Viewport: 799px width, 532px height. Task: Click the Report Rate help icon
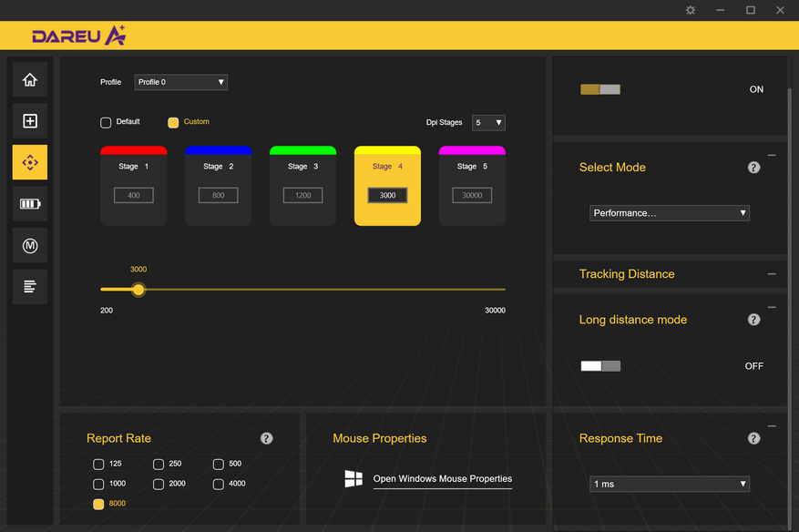[267, 438]
